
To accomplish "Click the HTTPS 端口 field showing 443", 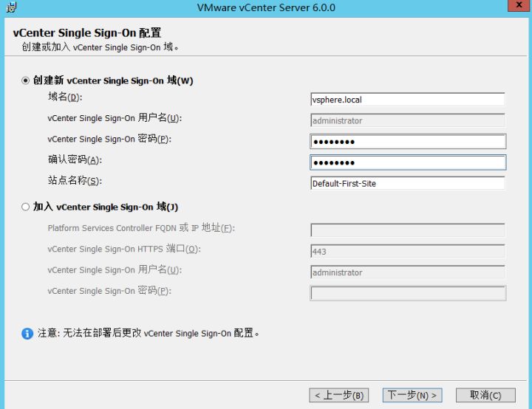I will pos(408,251).
